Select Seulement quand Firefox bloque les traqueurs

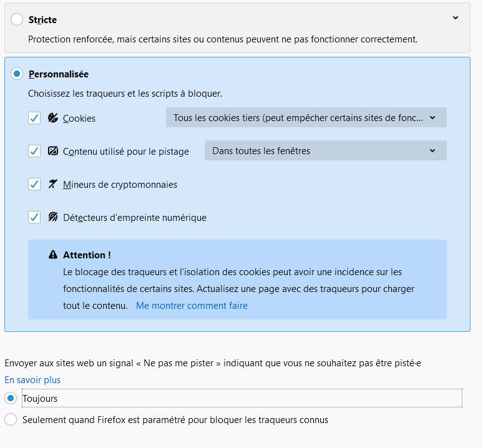click(11, 420)
